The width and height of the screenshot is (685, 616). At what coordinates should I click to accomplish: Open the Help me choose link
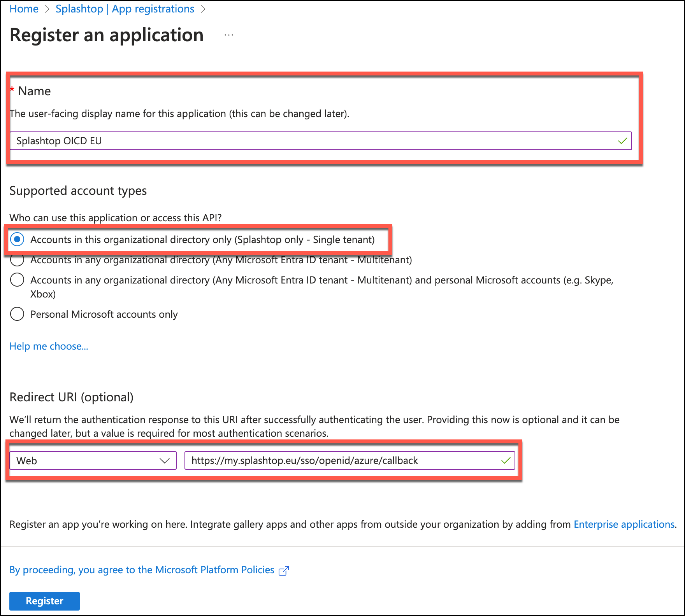[49, 346]
